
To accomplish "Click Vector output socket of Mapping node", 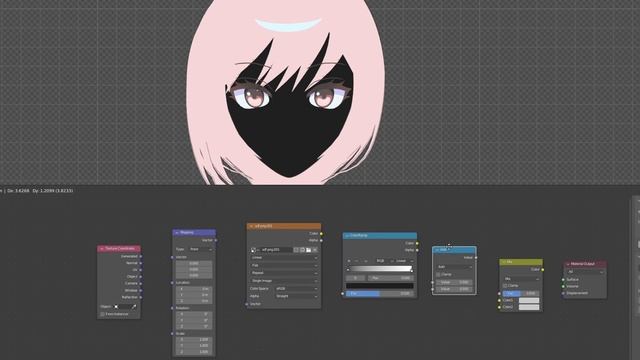I will (216, 240).
